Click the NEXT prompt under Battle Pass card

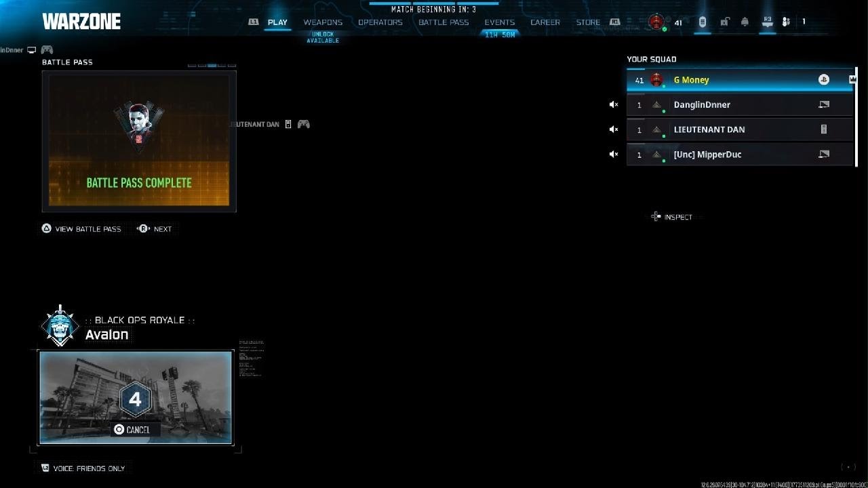point(155,229)
